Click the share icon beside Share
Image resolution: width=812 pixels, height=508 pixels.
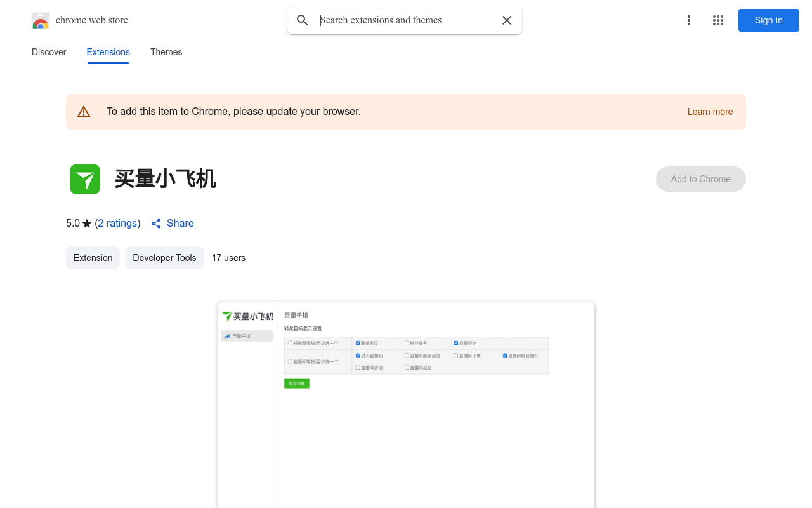pyautogui.click(x=156, y=224)
